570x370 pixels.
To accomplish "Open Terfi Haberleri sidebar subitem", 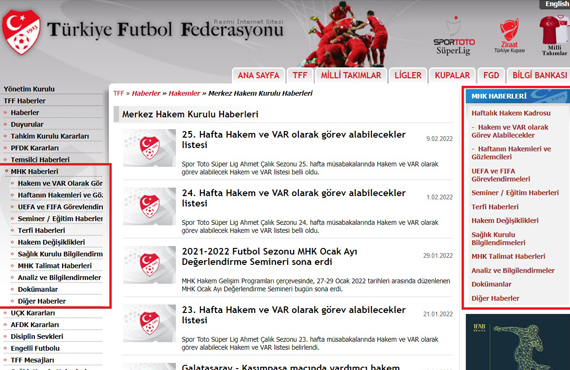I will [x=41, y=230].
